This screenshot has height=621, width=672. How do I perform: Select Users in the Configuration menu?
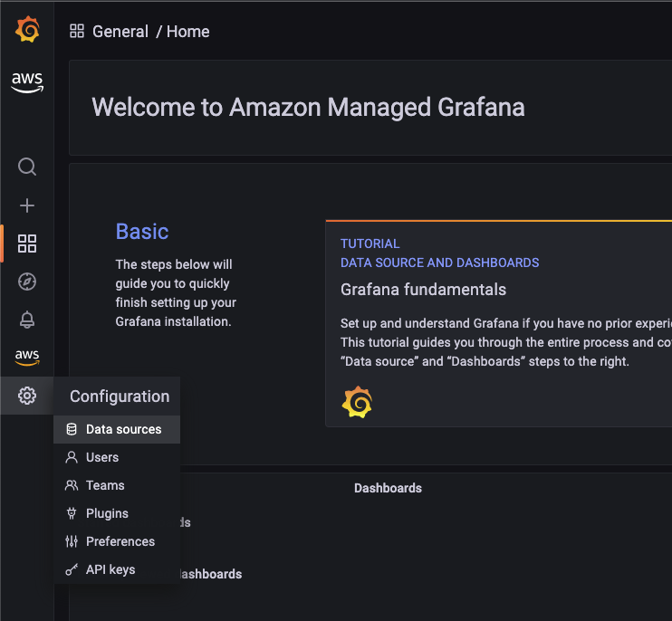pos(117,457)
